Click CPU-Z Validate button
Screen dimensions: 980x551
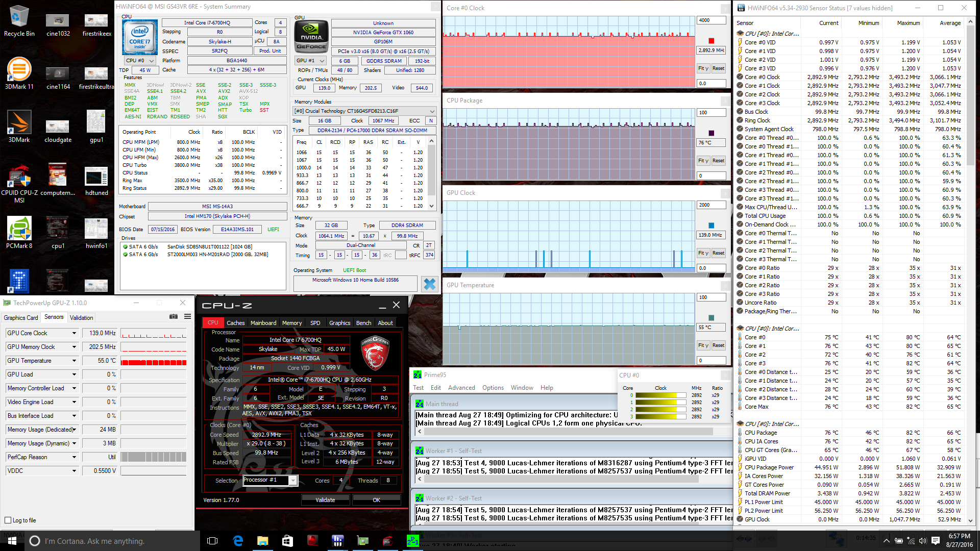tap(325, 500)
